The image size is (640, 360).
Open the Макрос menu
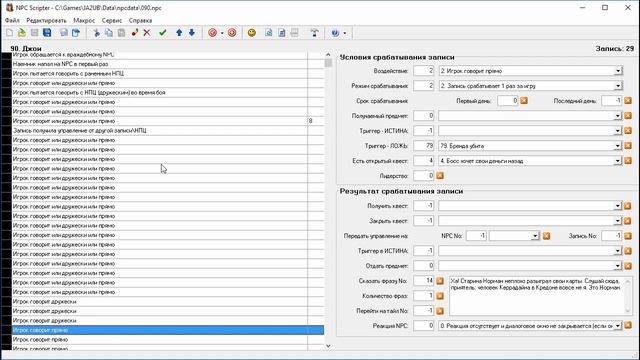84,20
